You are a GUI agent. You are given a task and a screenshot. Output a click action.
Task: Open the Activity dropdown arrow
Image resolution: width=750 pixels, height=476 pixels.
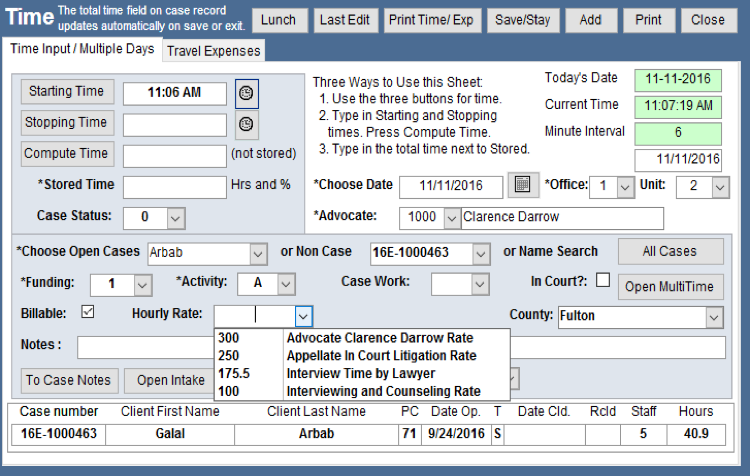pos(285,284)
